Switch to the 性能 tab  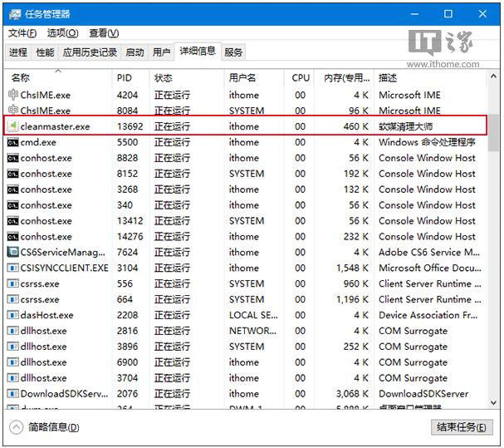(45, 52)
